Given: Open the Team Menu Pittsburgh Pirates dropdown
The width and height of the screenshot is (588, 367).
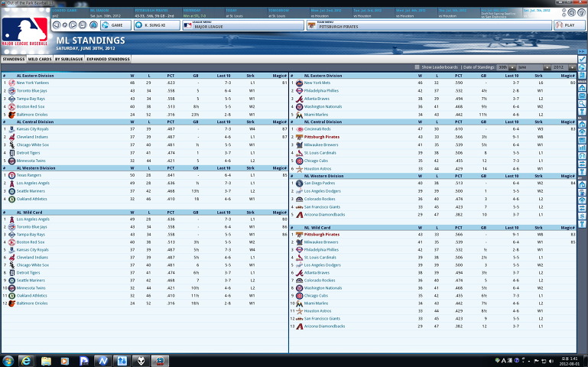Looking at the screenshot, I should coord(429,25).
